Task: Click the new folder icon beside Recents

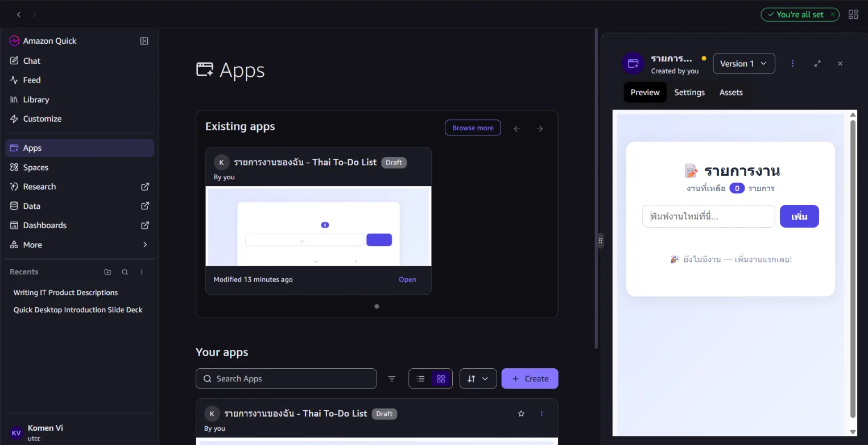Action: pyautogui.click(x=108, y=272)
